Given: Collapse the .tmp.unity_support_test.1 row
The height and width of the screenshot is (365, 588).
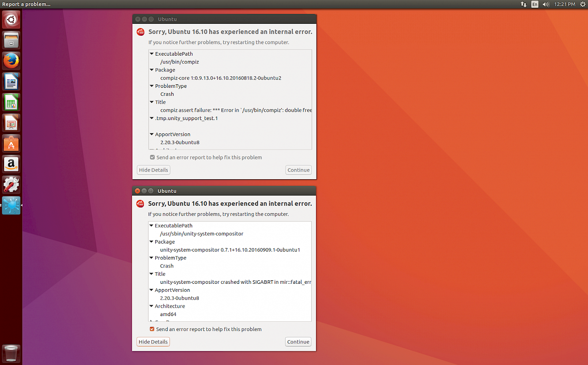Looking at the screenshot, I should click(151, 118).
